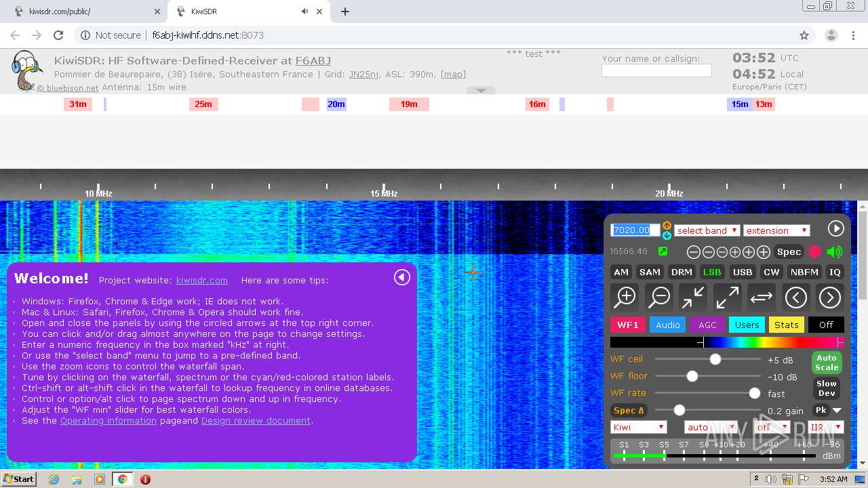This screenshot has width=868, height=488.
Task: Open the auto dropdown
Action: click(x=711, y=427)
